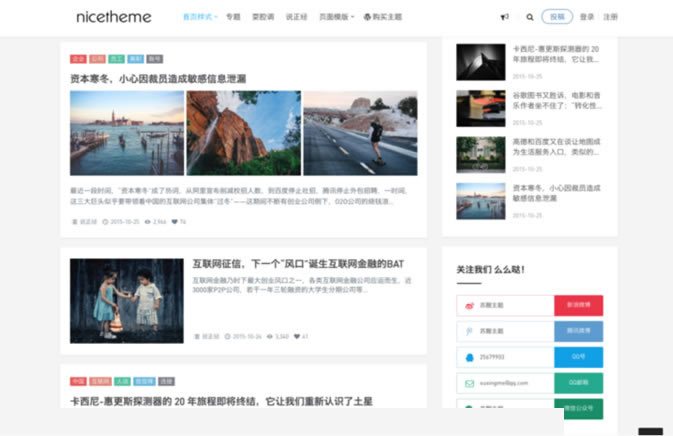Click the red 中国 tag above 卡西尼 article

[x=78, y=382]
